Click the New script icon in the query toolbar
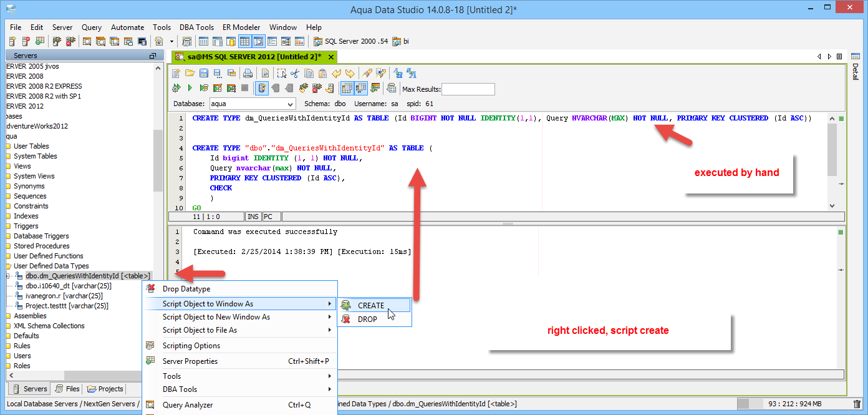This screenshot has height=415, width=868. pos(176,73)
